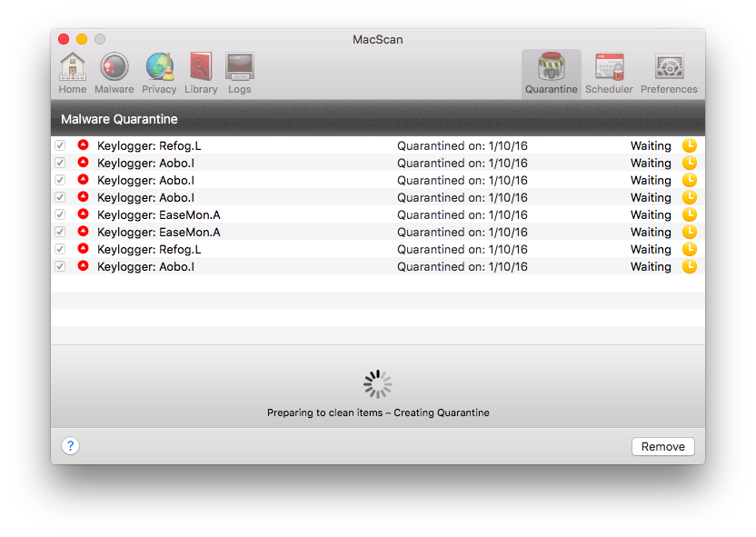This screenshot has width=756, height=537.
Task: Open MacScan Preferences
Action: pyautogui.click(x=669, y=74)
